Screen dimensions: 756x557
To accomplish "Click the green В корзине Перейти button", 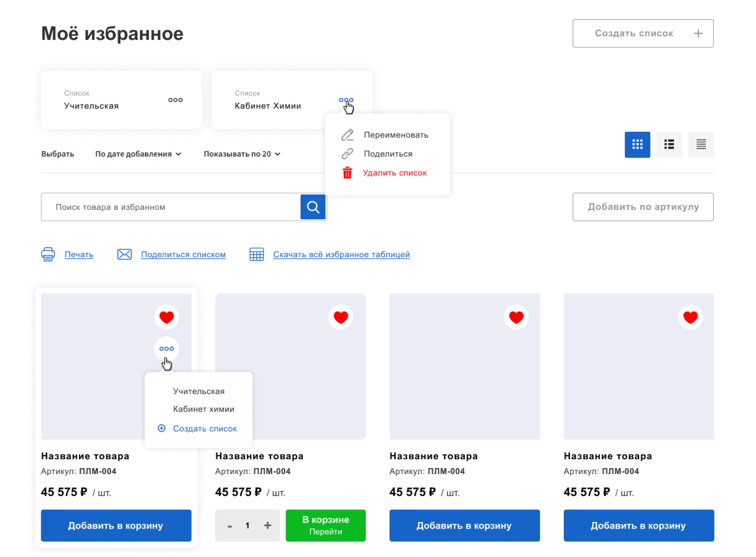I will 325,525.
